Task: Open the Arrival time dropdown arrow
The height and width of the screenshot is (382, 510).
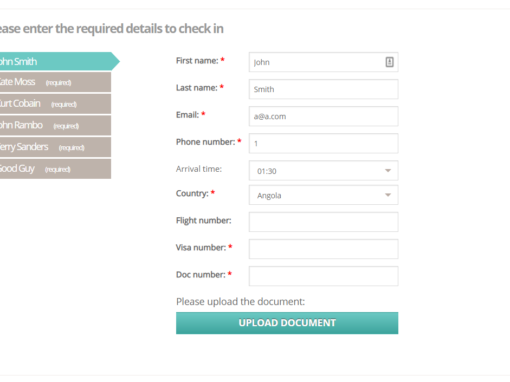Action: tap(388, 171)
